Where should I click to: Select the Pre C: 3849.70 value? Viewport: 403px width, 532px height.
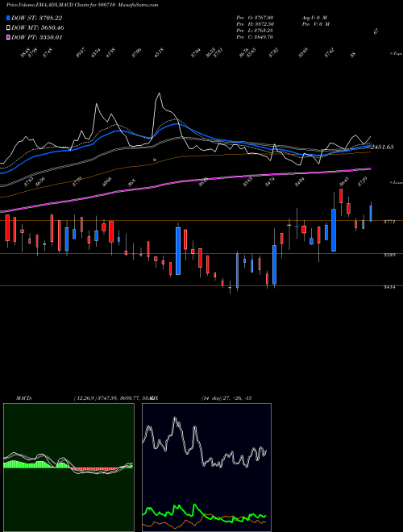pyautogui.click(x=255, y=36)
